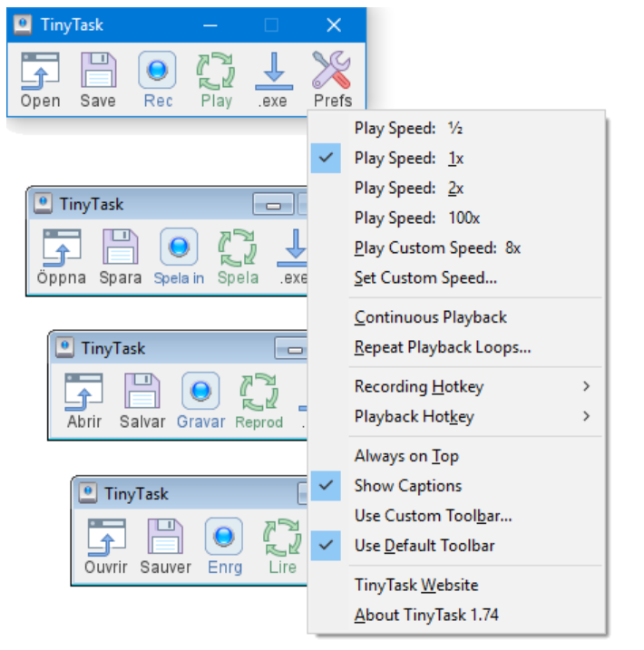This screenshot has width=644, height=650.
Task: Open About TinyTask 1.74
Action: (x=426, y=615)
